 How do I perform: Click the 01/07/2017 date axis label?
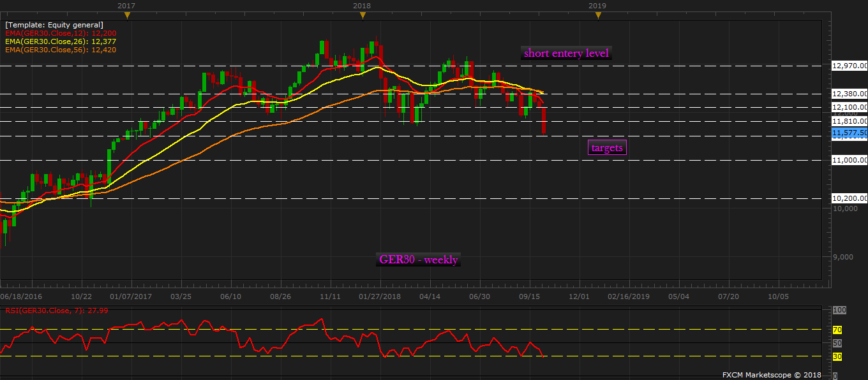point(131,296)
